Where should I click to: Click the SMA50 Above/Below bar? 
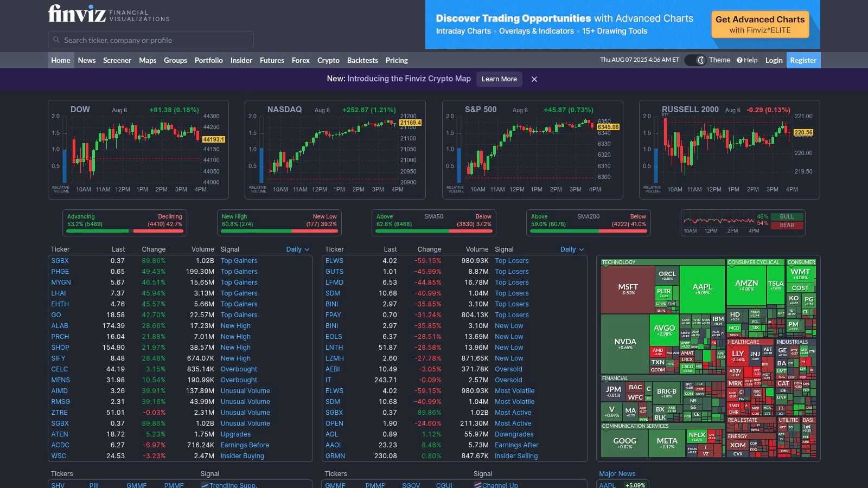[x=434, y=231]
